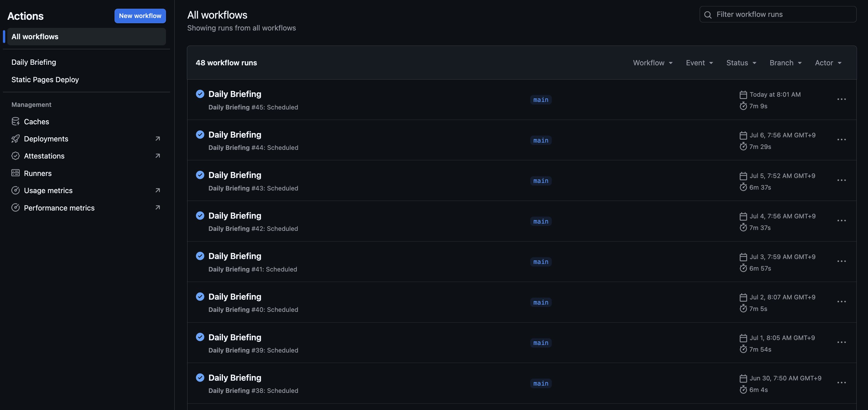868x410 pixels.
Task: Click external arrow icon beside Deployments
Action: click(x=157, y=139)
